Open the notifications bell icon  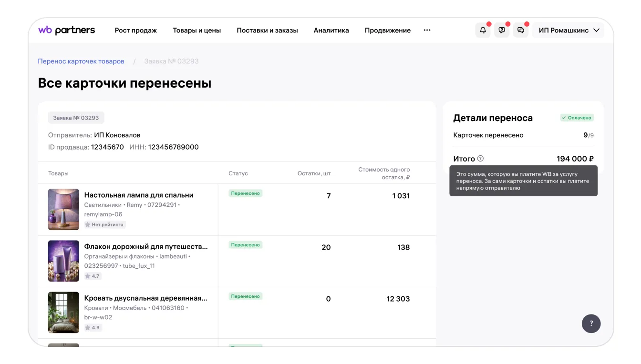click(483, 30)
